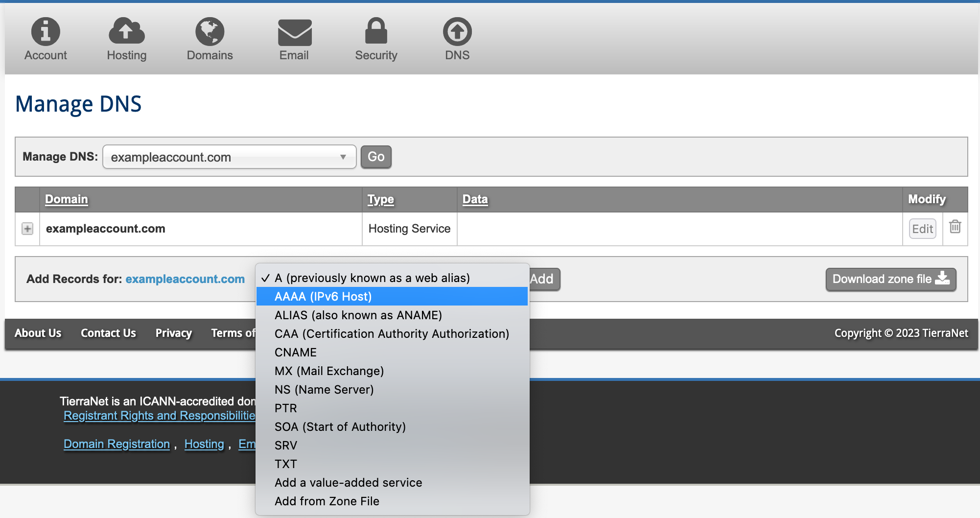Open the Domain Registration link

tap(117, 444)
